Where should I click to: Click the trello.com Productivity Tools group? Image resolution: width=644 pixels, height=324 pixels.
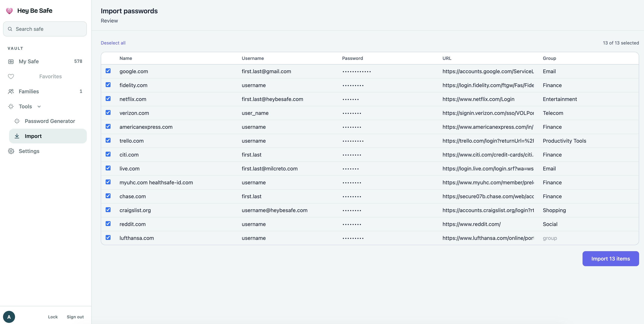coord(564,141)
